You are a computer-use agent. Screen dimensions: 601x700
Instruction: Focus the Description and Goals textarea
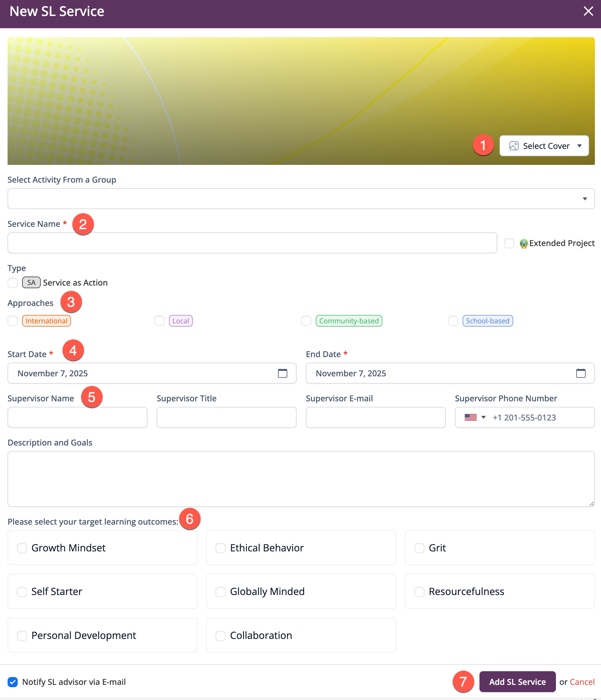pyautogui.click(x=301, y=479)
